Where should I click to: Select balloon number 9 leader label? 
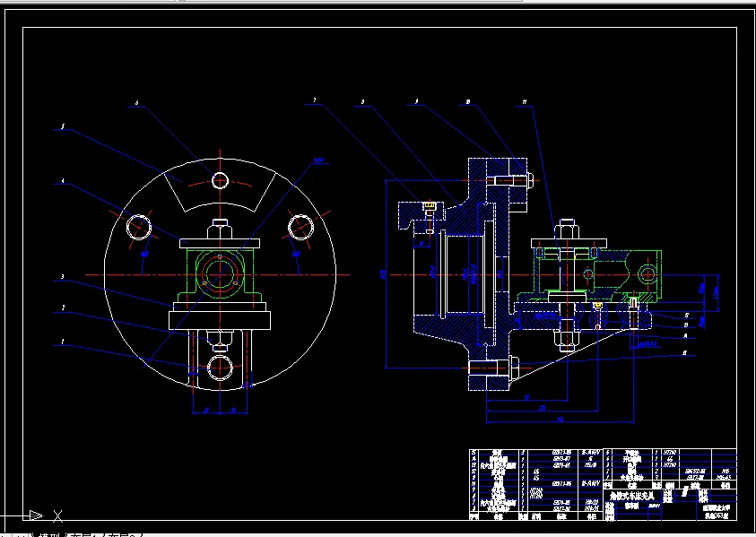(417, 101)
